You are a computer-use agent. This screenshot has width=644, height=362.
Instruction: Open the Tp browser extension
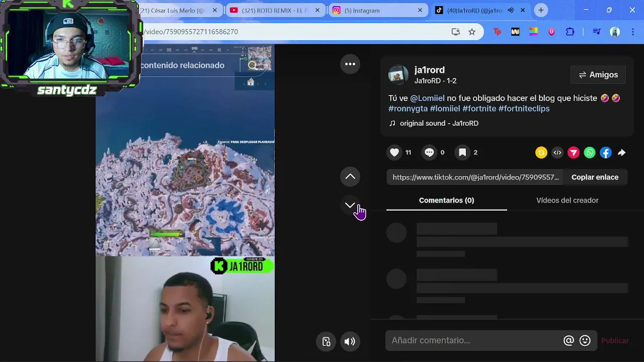tap(497, 32)
